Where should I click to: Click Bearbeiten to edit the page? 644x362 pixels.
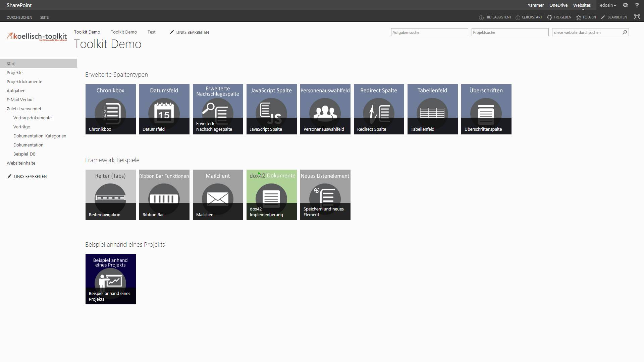[614, 17]
